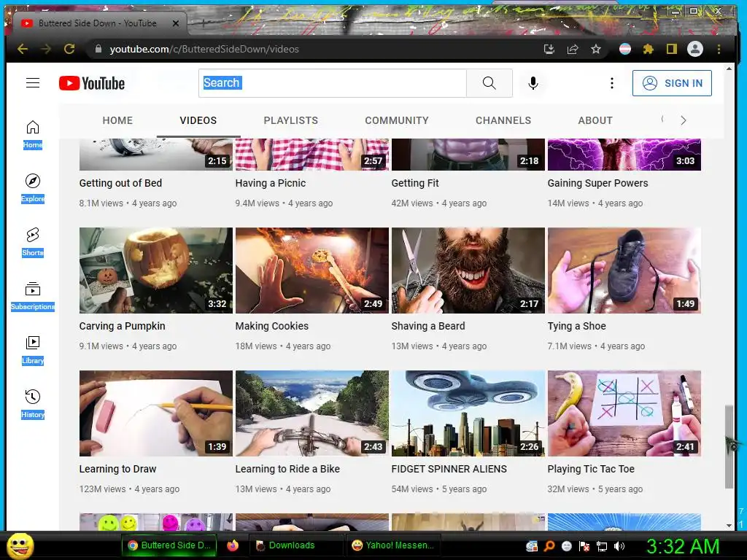Click into the Search field

click(x=332, y=83)
